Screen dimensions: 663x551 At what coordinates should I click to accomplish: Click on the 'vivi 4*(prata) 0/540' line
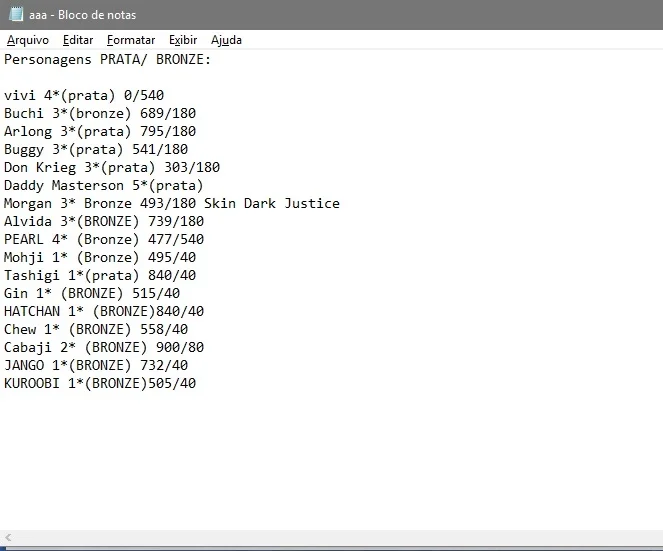click(84, 96)
